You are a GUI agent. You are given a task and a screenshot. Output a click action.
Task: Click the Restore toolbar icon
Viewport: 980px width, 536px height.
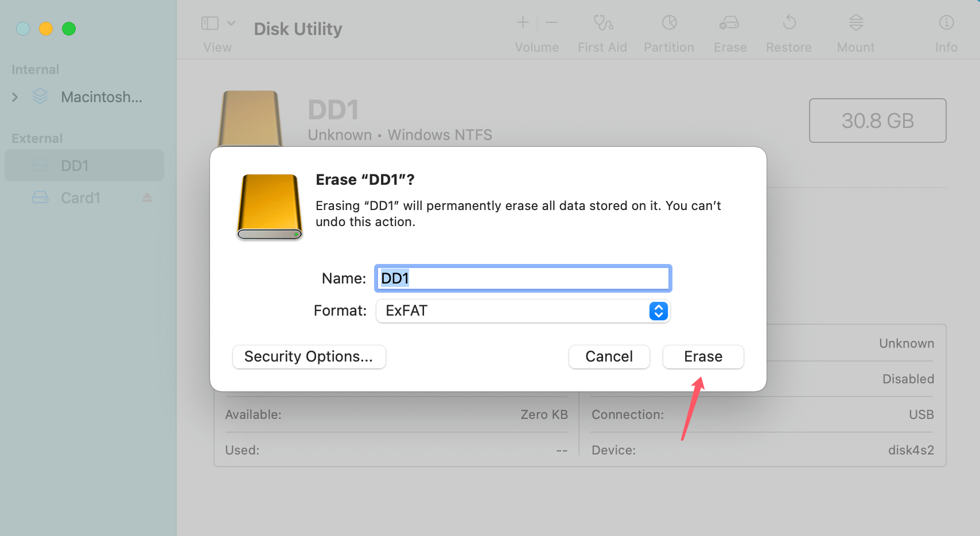click(789, 32)
